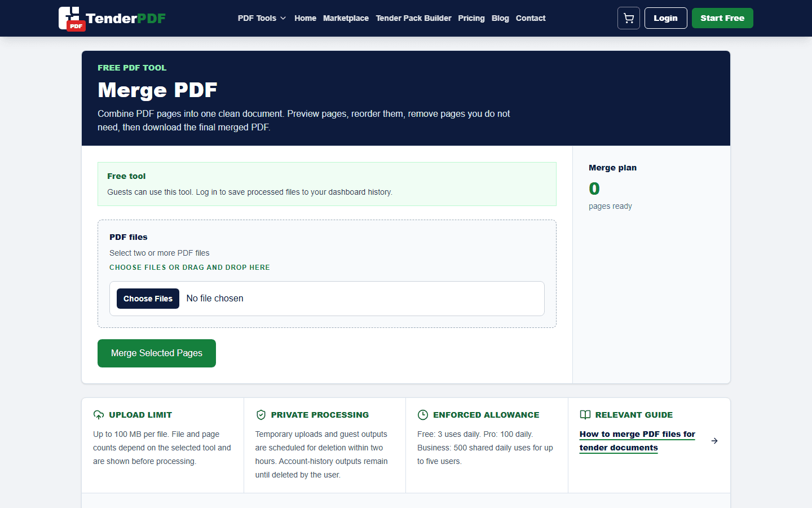Screen dimensions: 812x508
Task: Click the Upload Limit cloud icon
Action: tap(99, 415)
